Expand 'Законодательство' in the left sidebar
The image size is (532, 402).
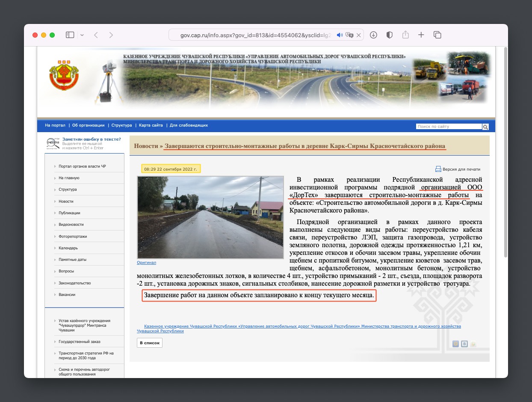75,283
